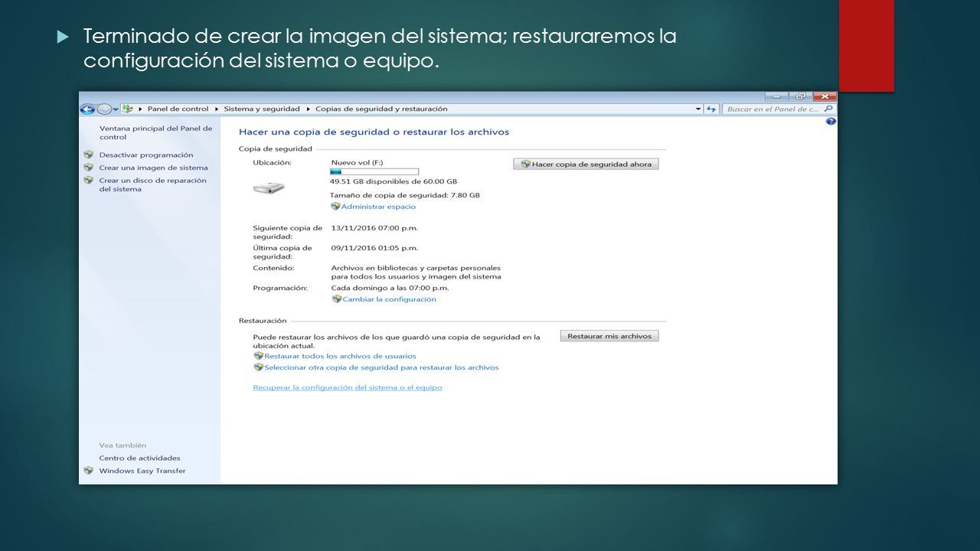Click the date '13/11/2016 07:00 p.m.'
Viewport: 980px width, 551px height.
[x=374, y=228]
